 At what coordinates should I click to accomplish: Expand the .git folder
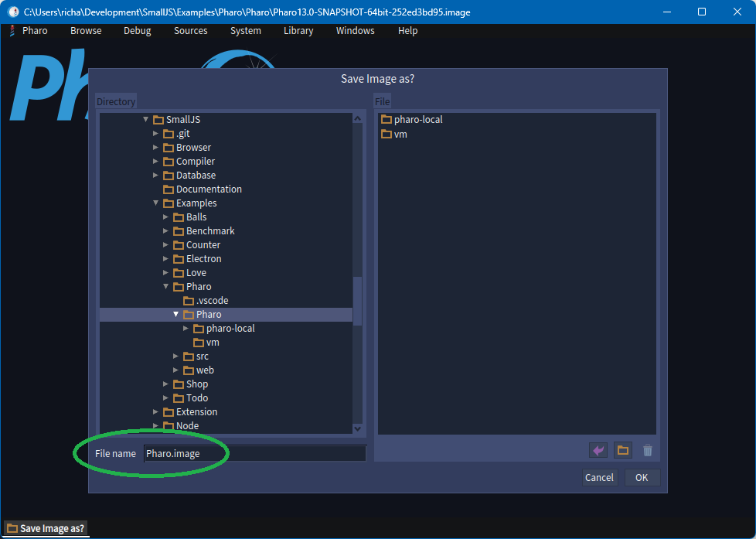point(155,133)
